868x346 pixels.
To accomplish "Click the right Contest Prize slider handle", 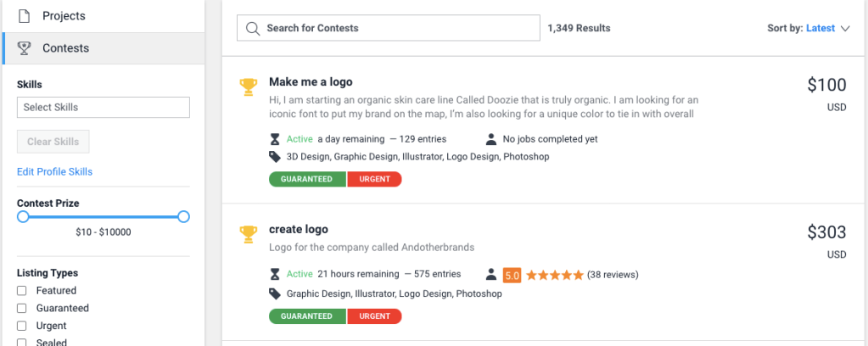I will (183, 217).
